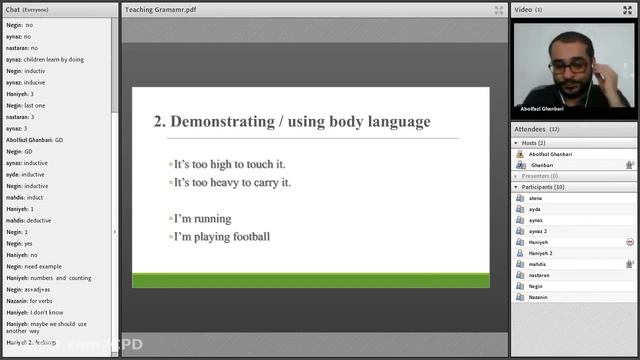This screenshot has height=360, width=640.
Task: Collapse the Hosts group
Action: pos(516,143)
